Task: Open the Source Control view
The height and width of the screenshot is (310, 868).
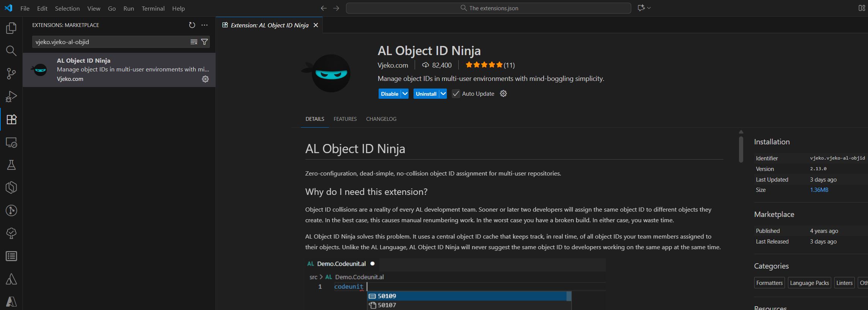Action: tap(11, 74)
